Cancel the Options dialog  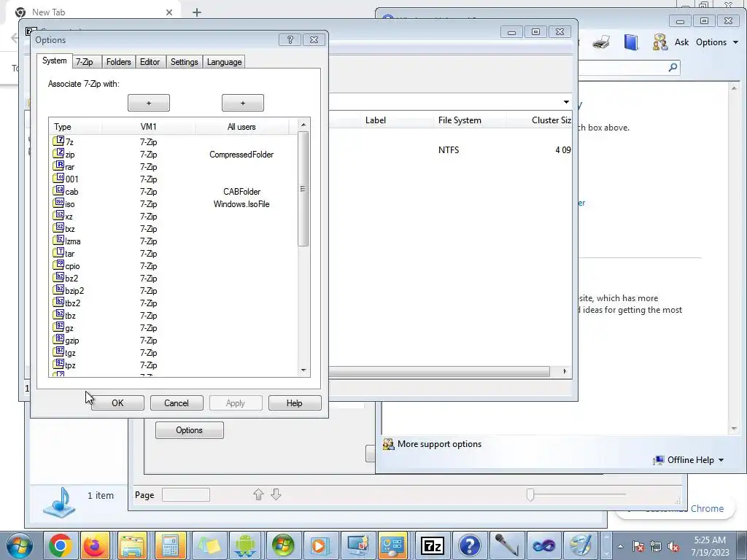click(x=177, y=402)
